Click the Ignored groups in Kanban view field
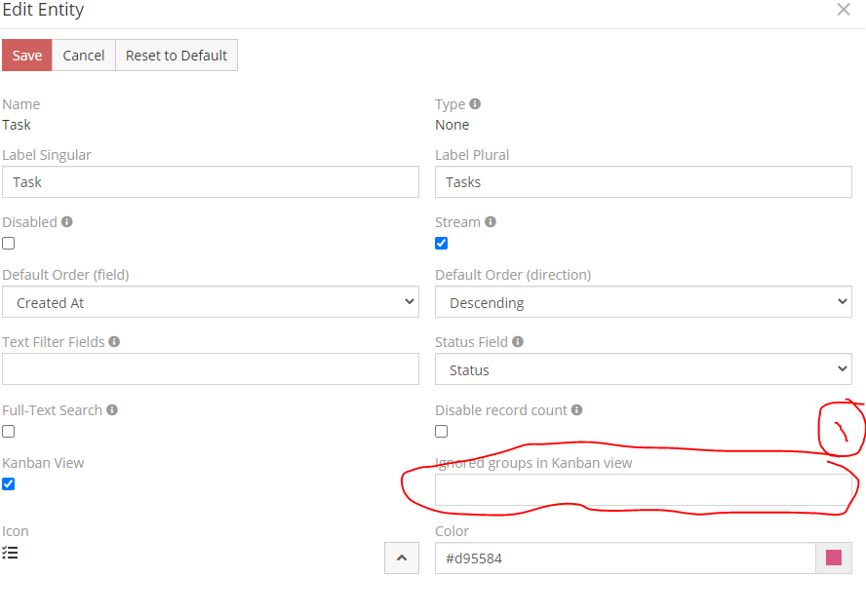The height and width of the screenshot is (616, 866). point(643,490)
